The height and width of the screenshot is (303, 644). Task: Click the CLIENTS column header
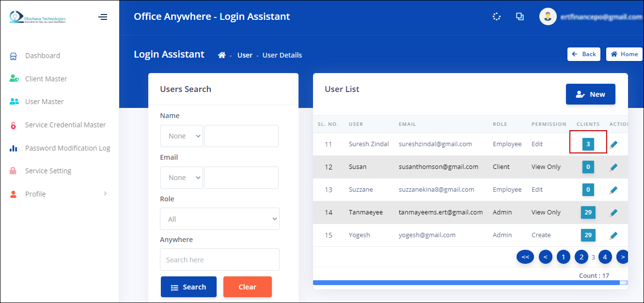pyautogui.click(x=588, y=124)
